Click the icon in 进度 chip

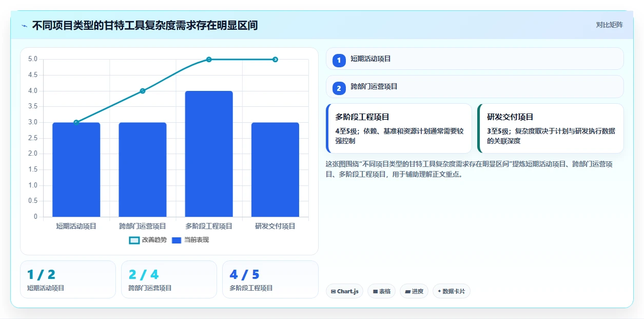click(407, 291)
